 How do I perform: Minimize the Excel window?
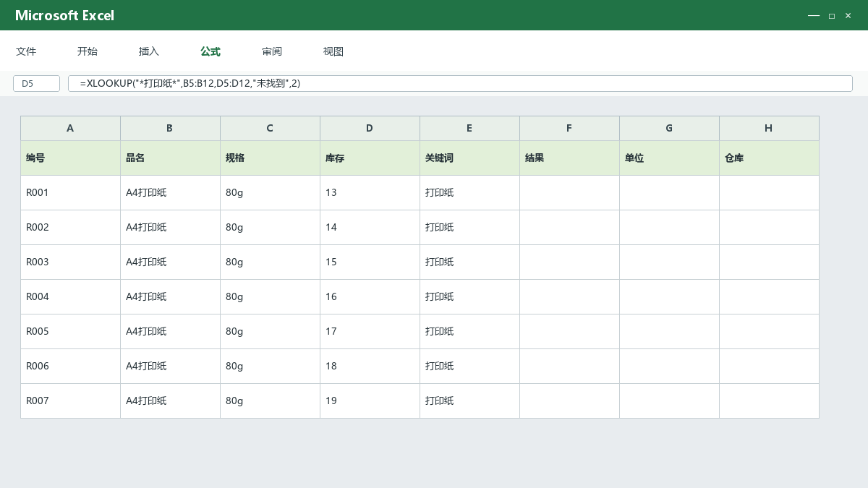814,15
